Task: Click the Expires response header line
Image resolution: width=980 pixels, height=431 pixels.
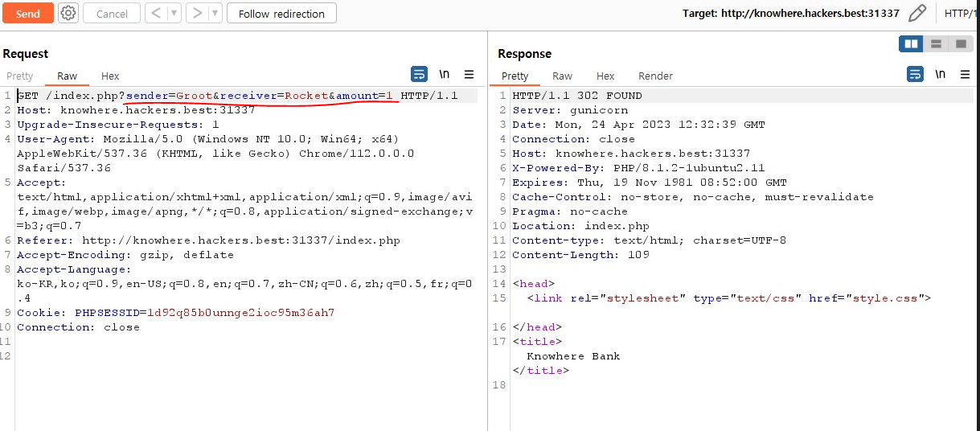Action: click(650, 183)
